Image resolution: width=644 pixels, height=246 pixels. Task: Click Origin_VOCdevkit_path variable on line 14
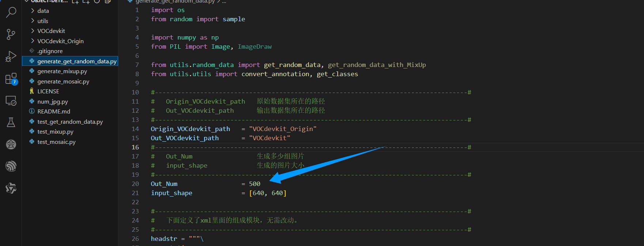190,129
